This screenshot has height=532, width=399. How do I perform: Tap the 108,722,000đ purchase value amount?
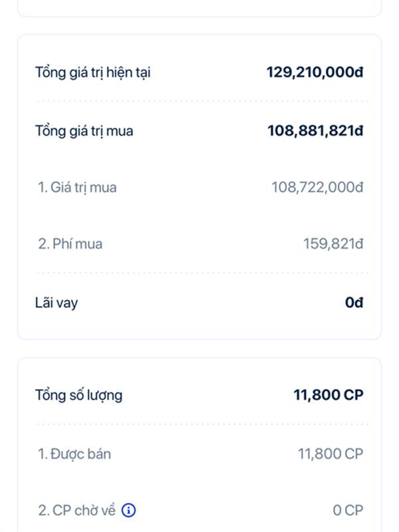(x=317, y=187)
